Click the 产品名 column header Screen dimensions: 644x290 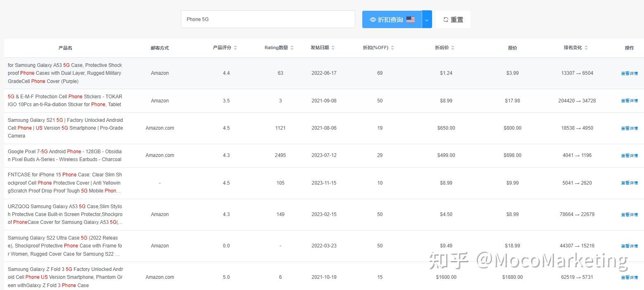(x=65, y=48)
